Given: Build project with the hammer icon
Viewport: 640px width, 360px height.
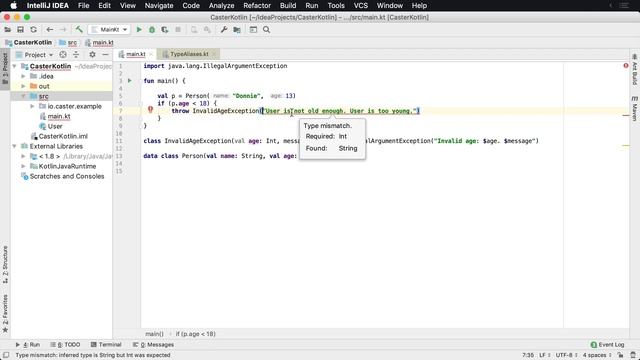Looking at the screenshot, I should (x=79, y=30).
